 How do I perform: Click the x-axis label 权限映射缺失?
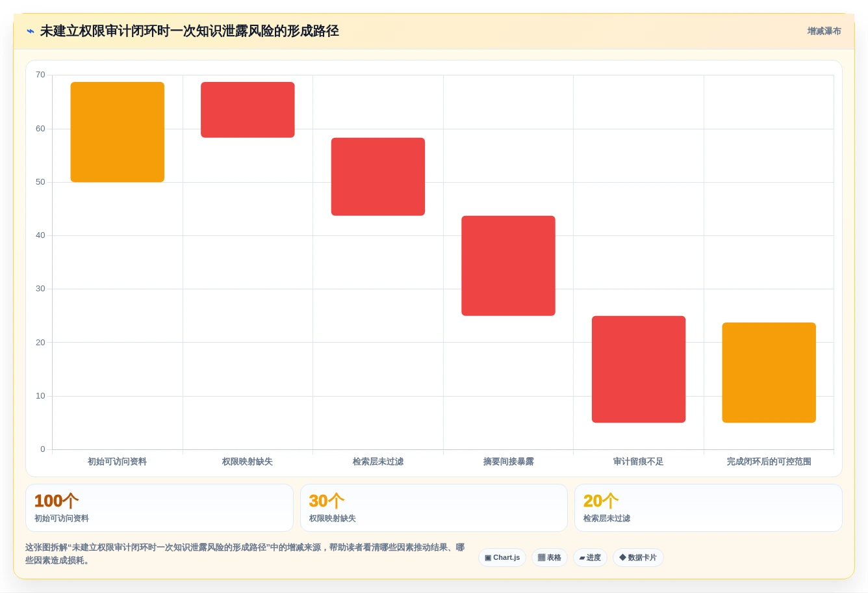tap(248, 462)
